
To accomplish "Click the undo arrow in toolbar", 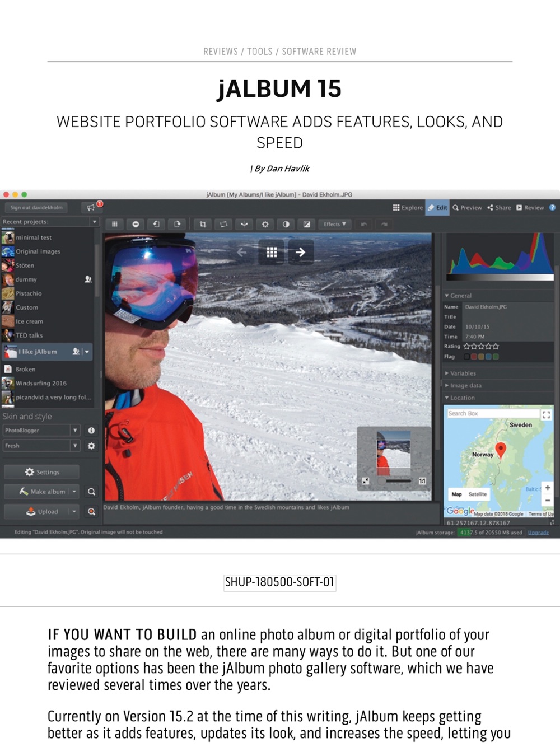I will pyautogui.click(x=364, y=224).
